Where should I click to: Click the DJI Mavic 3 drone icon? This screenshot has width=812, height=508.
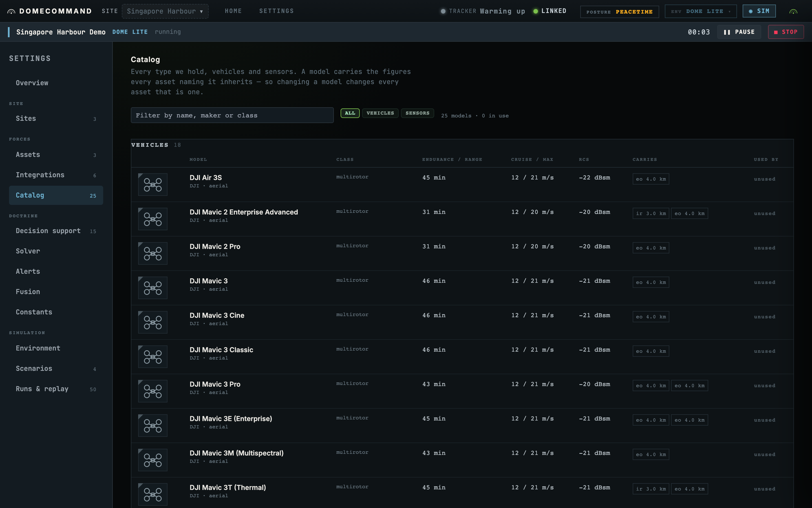coord(153,288)
